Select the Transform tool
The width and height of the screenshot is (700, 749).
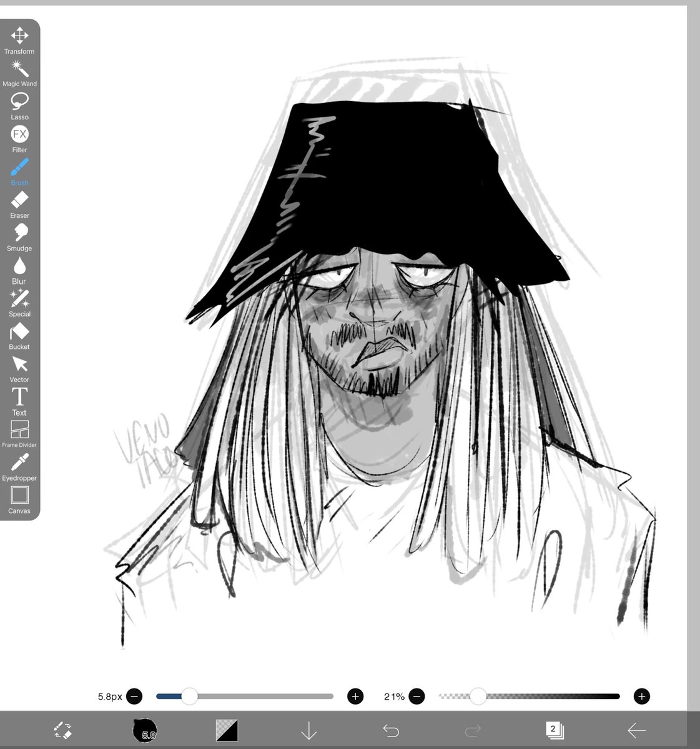tap(19, 41)
